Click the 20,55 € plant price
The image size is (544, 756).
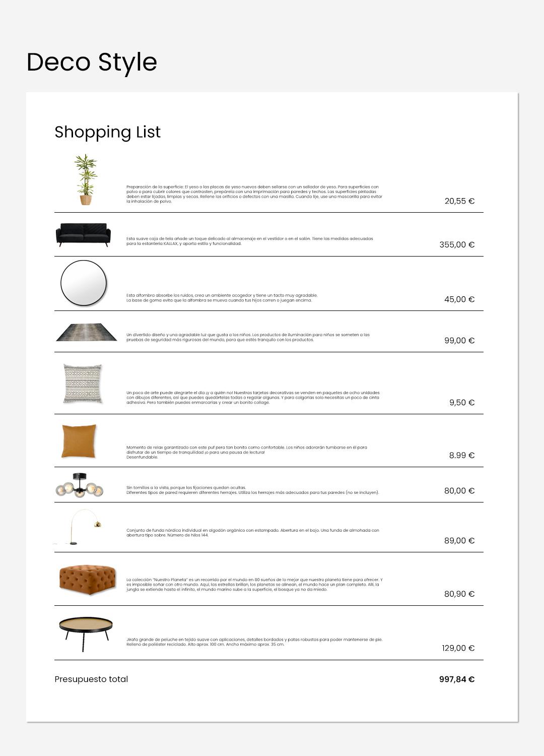[459, 201]
